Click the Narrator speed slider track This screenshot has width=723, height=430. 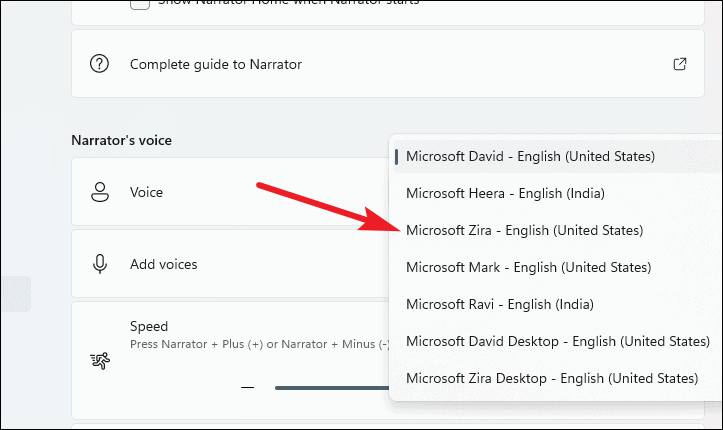click(330, 387)
